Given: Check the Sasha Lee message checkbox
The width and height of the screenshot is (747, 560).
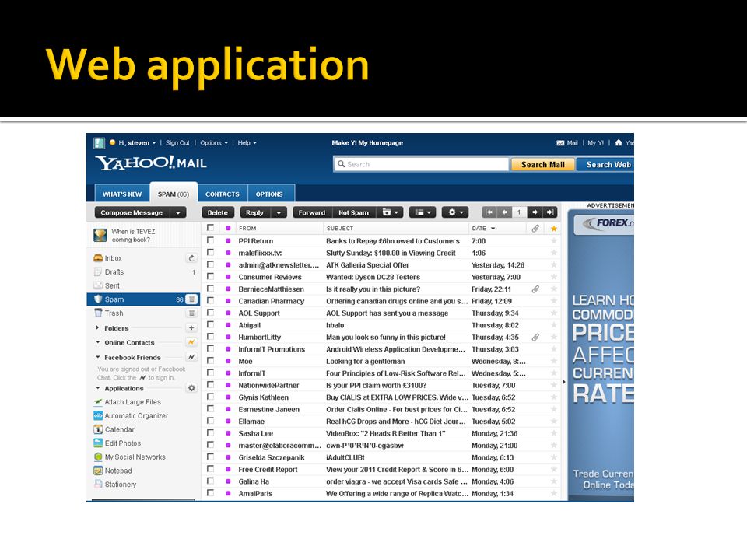Looking at the screenshot, I should pyautogui.click(x=210, y=433).
